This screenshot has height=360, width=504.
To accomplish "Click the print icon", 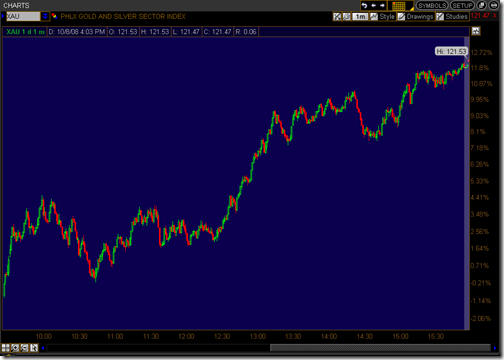I will (x=494, y=5).
